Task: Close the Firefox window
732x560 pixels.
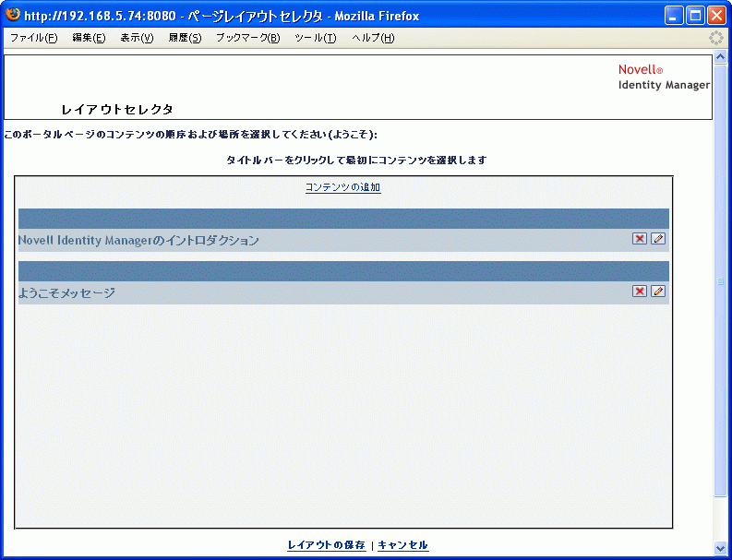Action: 716,16
